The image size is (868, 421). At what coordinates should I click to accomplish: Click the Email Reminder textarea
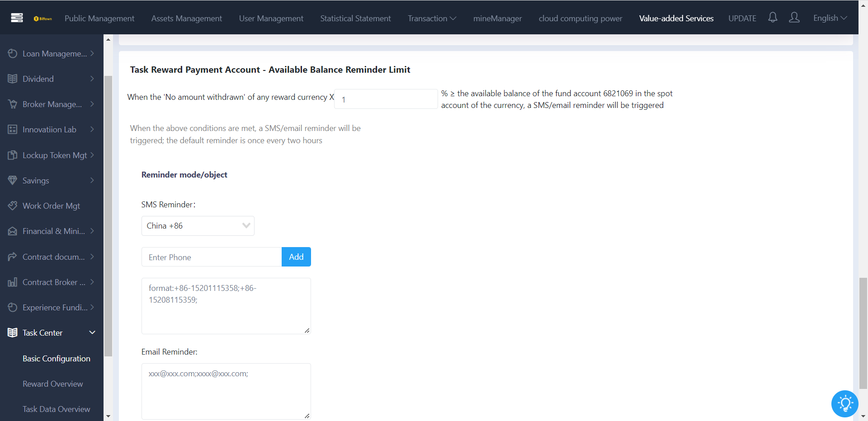pyautogui.click(x=226, y=391)
